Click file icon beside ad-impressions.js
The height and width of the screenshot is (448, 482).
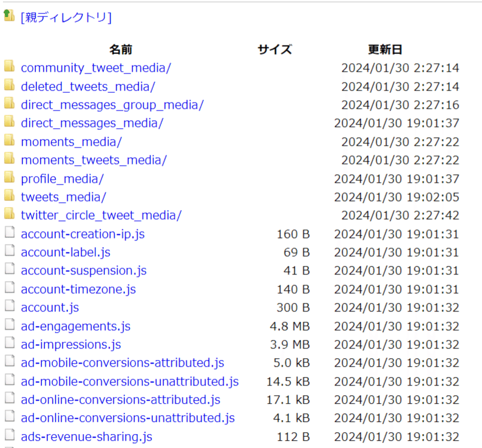tap(10, 342)
